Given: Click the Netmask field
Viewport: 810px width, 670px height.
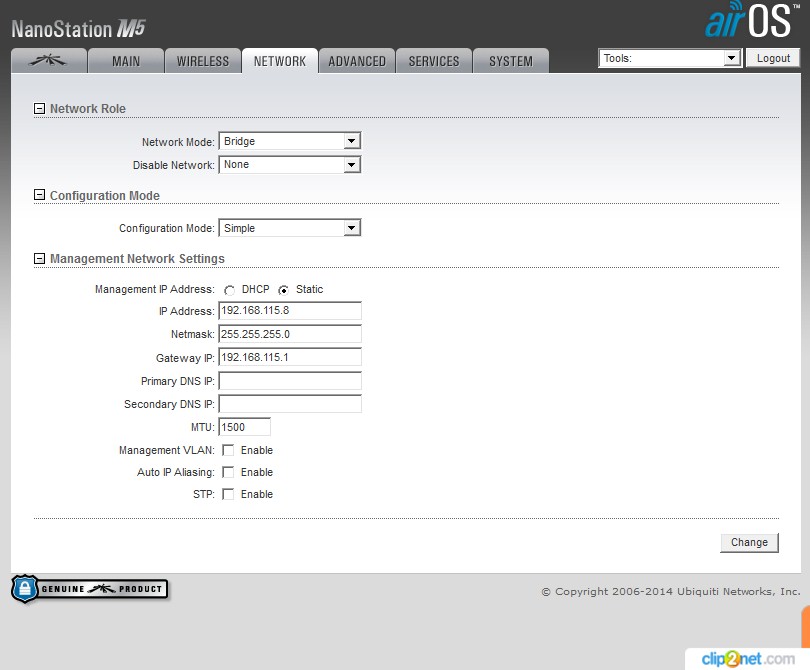Looking at the screenshot, I should pyautogui.click(x=290, y=334).
